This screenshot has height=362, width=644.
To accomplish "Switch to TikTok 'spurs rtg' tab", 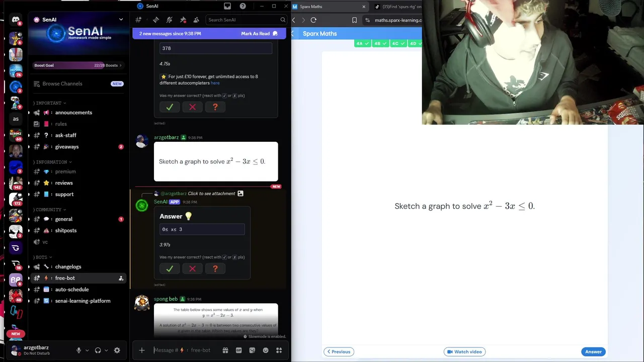I will coord(397,7).
